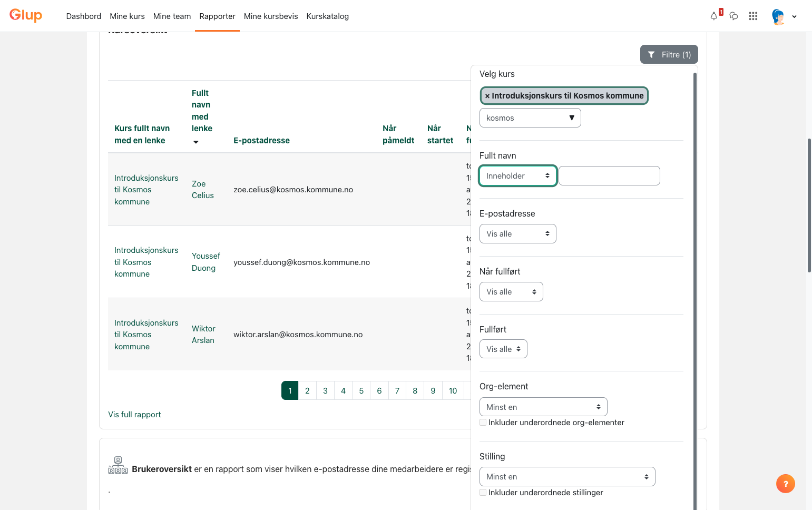
Task: Toggle Inkluder underordnede stillinger checkbox
Action: click(483, 493)
